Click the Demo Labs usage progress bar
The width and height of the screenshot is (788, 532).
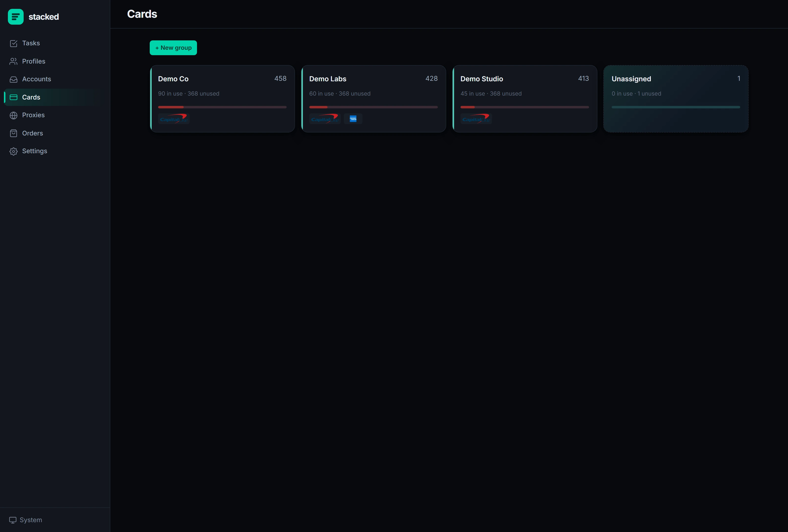pyautogui.click(x=373, y=107)
